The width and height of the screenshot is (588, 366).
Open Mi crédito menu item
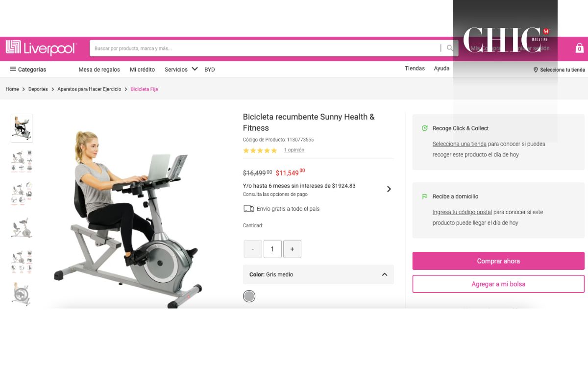[x=142, y=70]
